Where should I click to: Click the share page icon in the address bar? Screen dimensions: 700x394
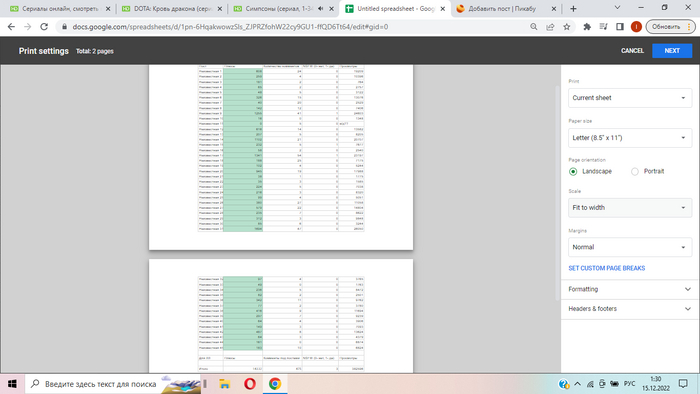pyautogui.click(x=550, y=27)
